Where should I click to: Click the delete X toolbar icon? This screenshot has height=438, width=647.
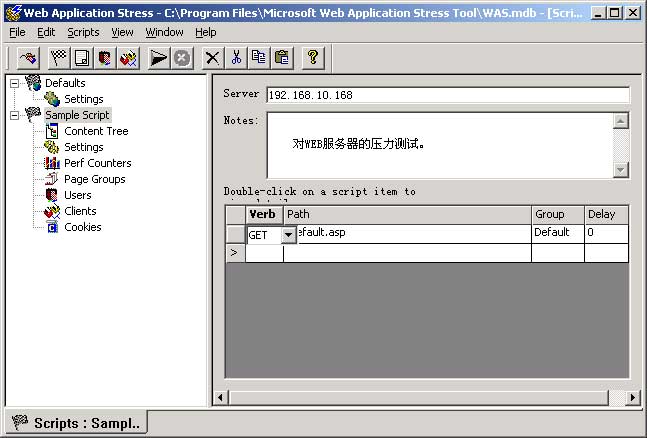point(213,58)
